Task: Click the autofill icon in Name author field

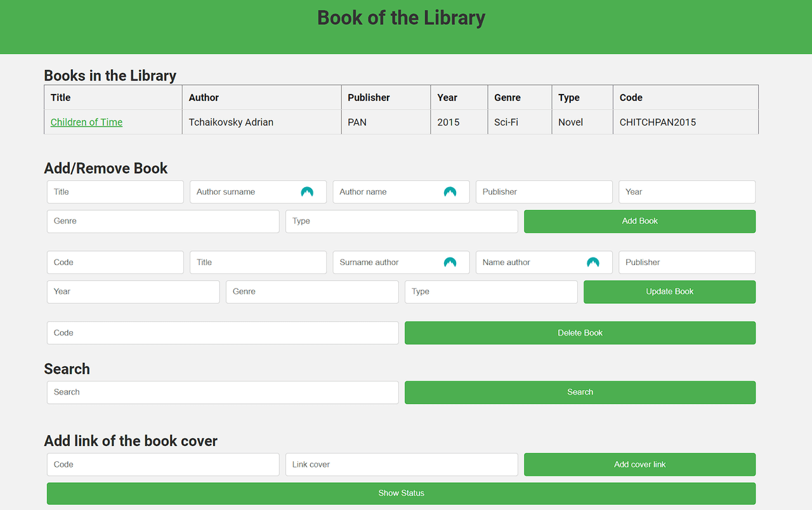Action: tap(593, 263)
